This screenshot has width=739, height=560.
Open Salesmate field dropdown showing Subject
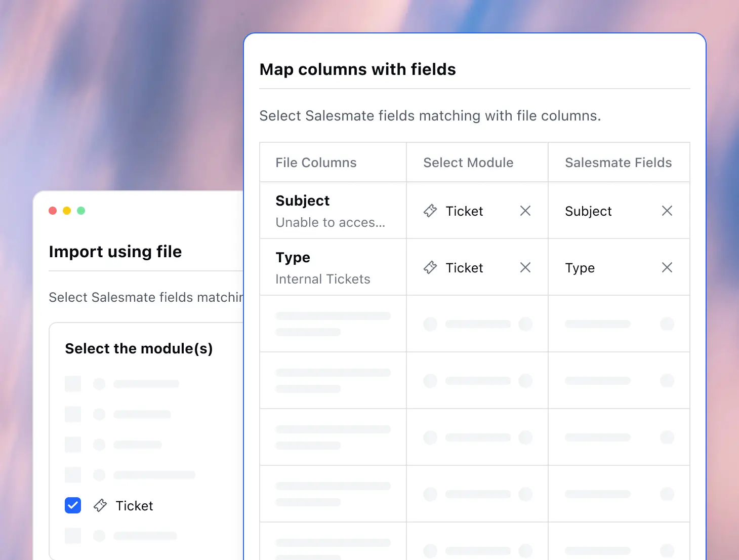pyautogui.click(x=619, y=211)
